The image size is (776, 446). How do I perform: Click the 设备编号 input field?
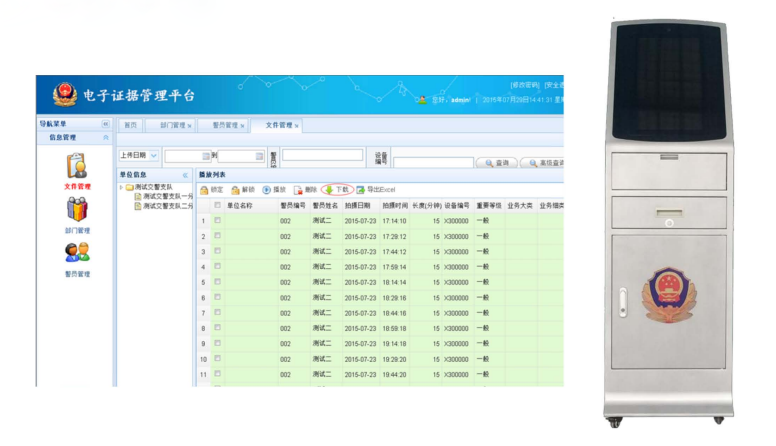point(433,163)
